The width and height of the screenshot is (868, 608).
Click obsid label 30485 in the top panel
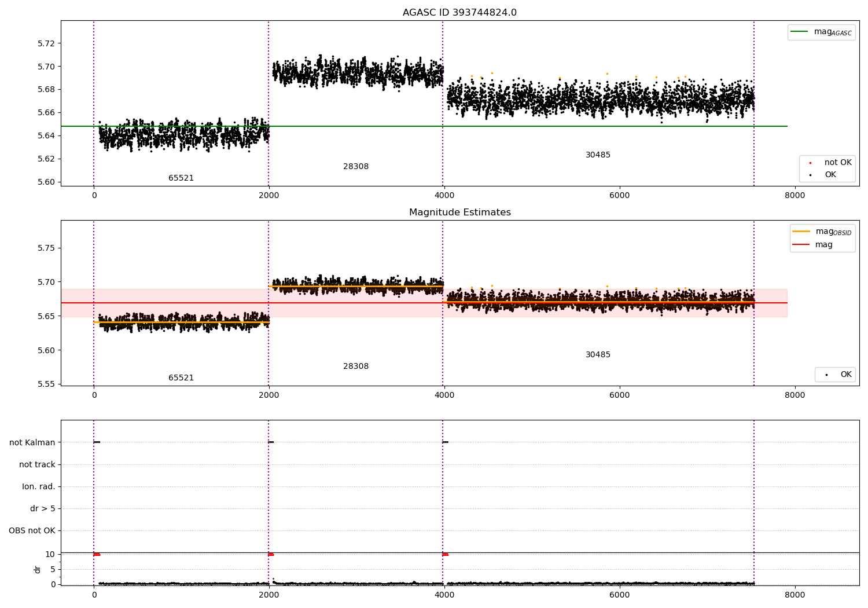tap(598, 155)
